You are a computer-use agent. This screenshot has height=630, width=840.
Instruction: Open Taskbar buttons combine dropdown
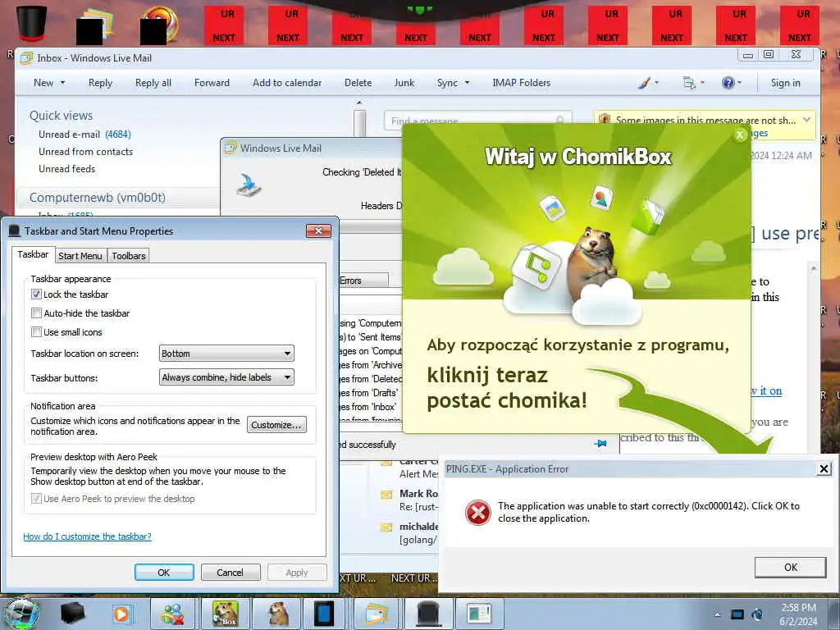tap(226, 377)
